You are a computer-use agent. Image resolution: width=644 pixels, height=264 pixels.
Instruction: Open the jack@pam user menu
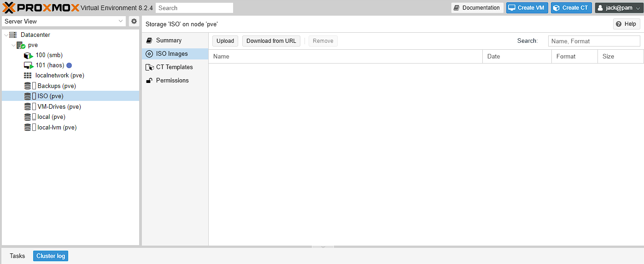coord(618,8)
